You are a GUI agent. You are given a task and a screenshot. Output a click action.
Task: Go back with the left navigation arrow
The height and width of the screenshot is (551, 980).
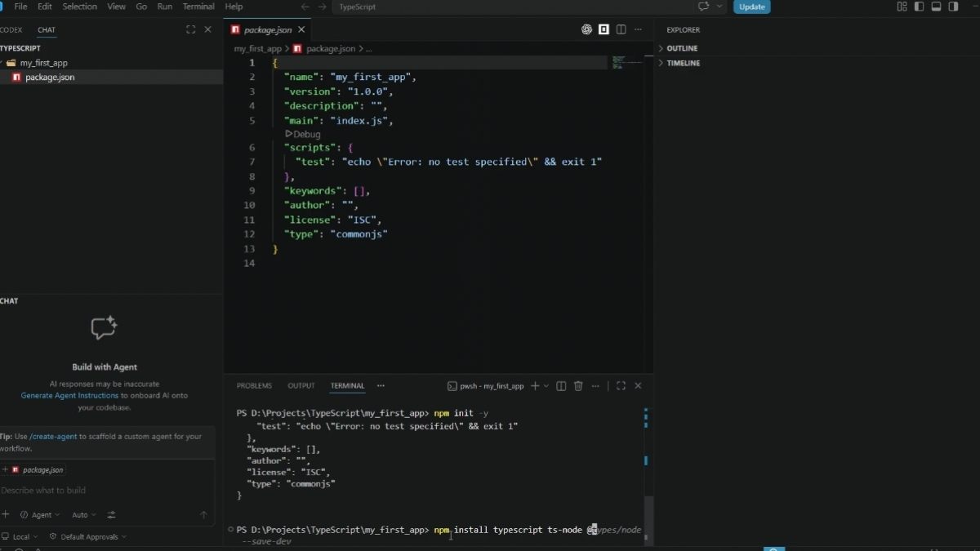click(305, 7)
